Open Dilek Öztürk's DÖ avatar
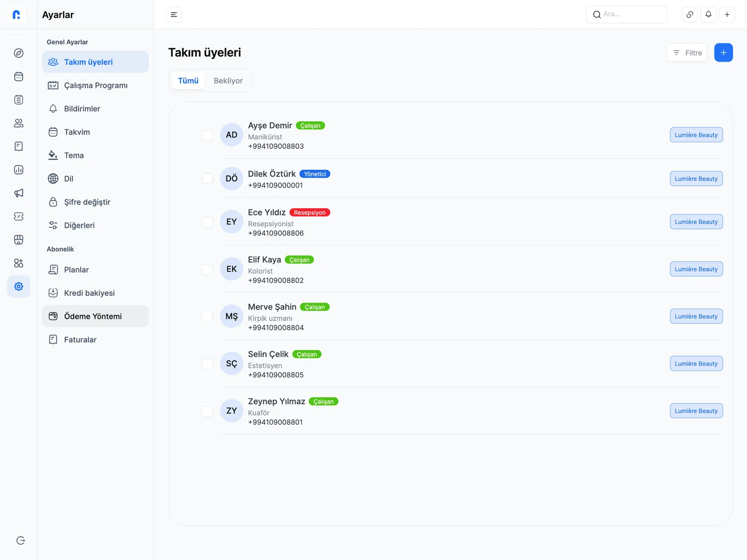 [x=232, y=179]
